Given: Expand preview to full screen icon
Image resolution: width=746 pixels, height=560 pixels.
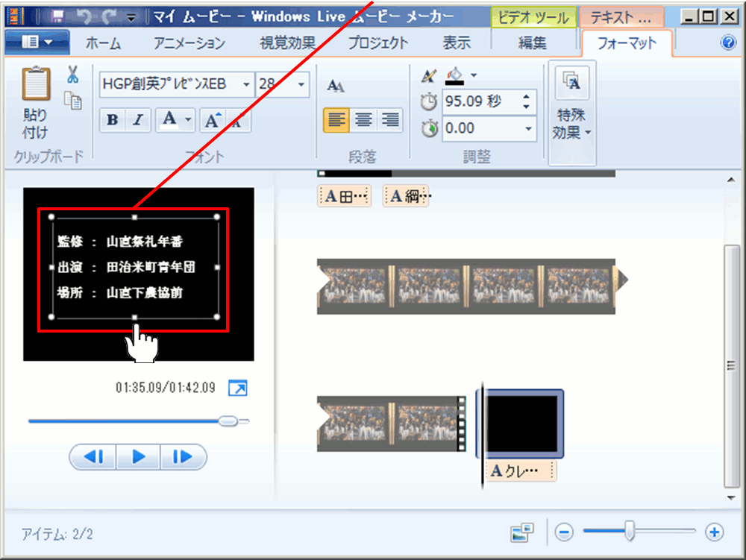Looking at the screenshot, I should (x=237, y=388).
